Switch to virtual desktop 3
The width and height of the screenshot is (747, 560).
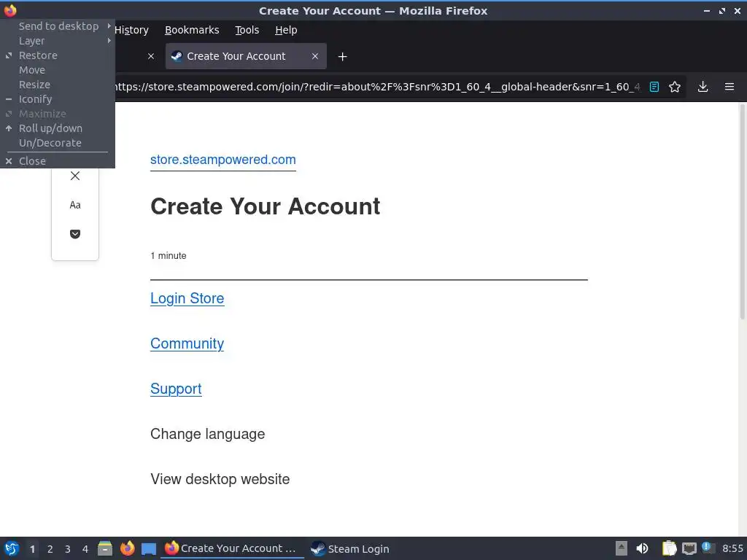click(x=68, y=549)
